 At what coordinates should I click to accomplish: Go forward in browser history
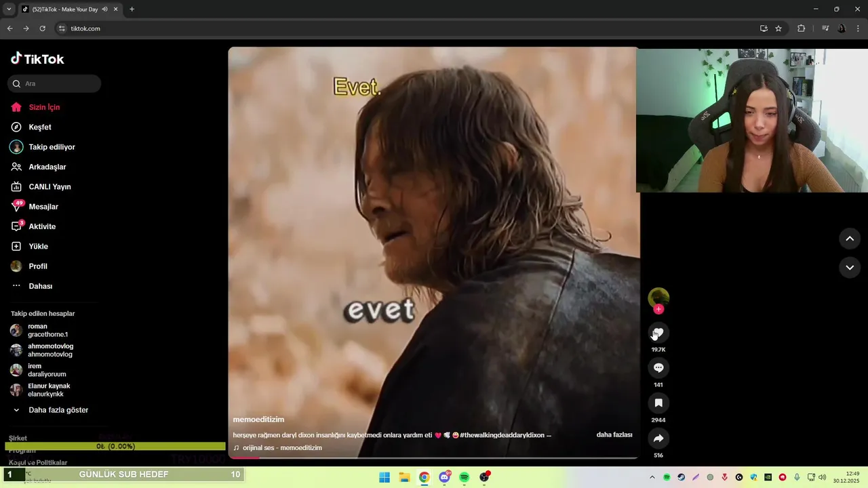26,28
